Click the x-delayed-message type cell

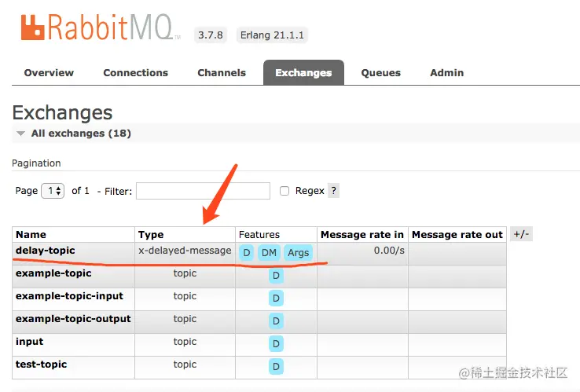click(x=185, y=251)
